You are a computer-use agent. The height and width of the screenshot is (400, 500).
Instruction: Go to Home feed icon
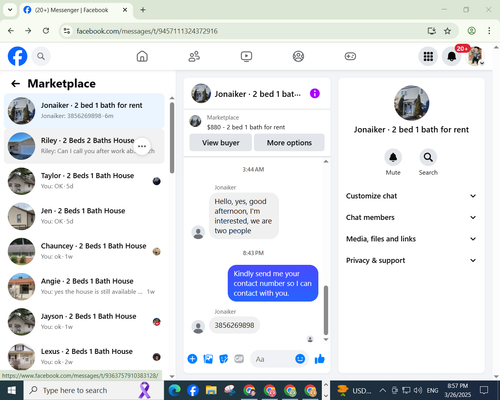point(142,56)
